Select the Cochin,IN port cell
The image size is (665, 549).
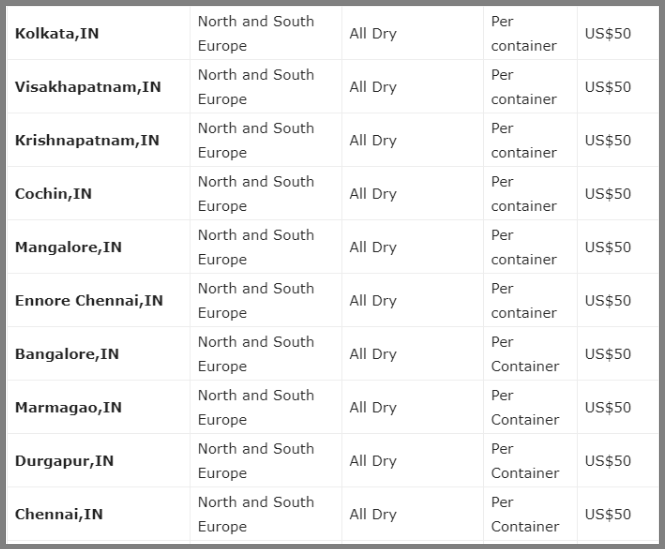coord(53,194)
